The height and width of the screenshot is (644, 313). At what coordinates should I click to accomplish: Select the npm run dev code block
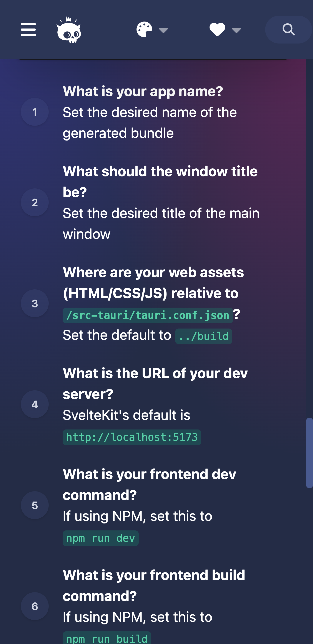tap(101, 538)
